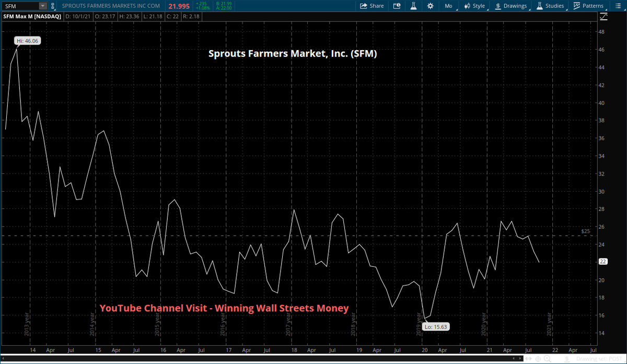
Task: Click the 2013 year vertical label
Action: click(x=27, y=324)
